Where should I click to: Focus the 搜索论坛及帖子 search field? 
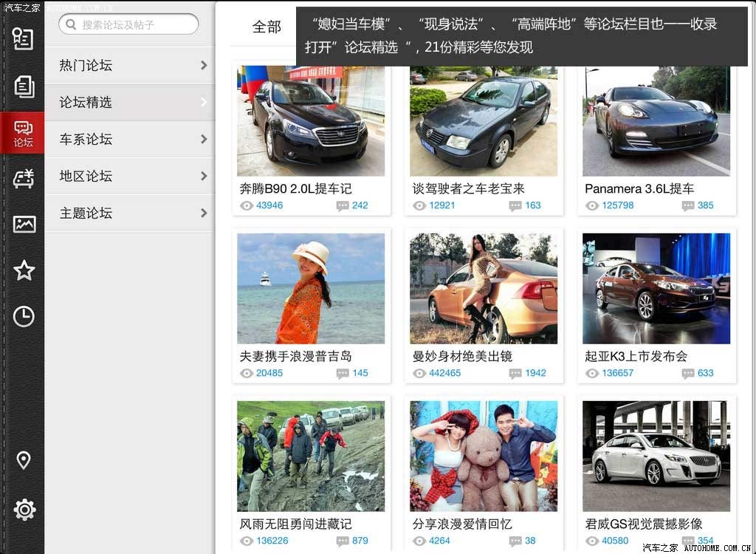128,24
